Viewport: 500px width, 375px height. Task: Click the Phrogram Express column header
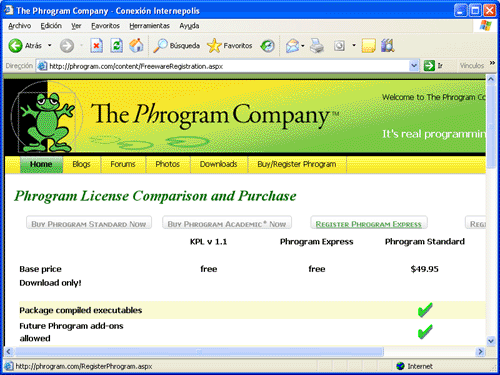pos(317,242)
